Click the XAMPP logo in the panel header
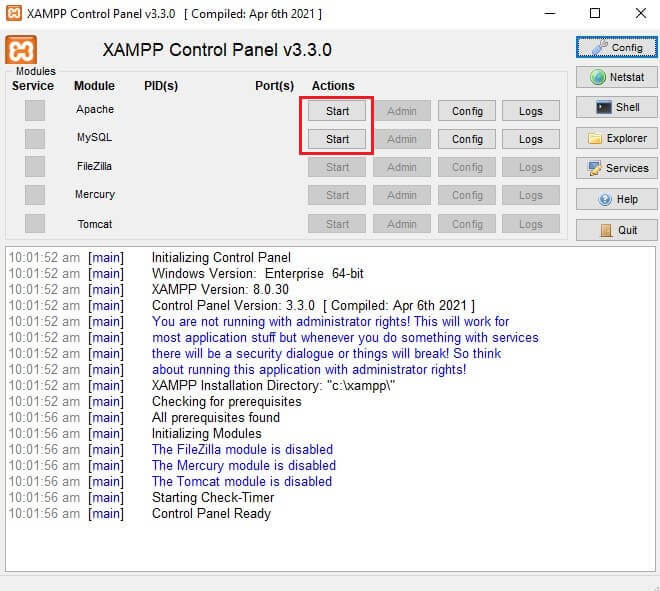This screenshot has width=660, height=591. tap(21, 50)
